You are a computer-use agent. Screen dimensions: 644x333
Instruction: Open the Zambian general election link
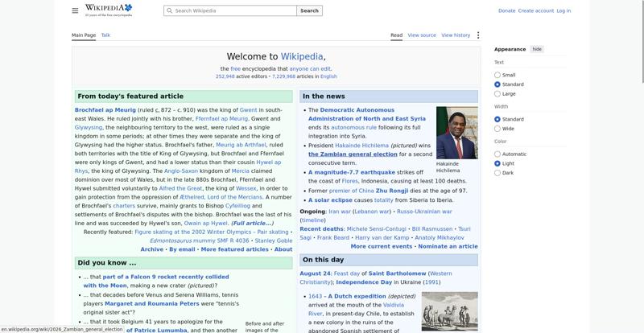tap(353, 154)
